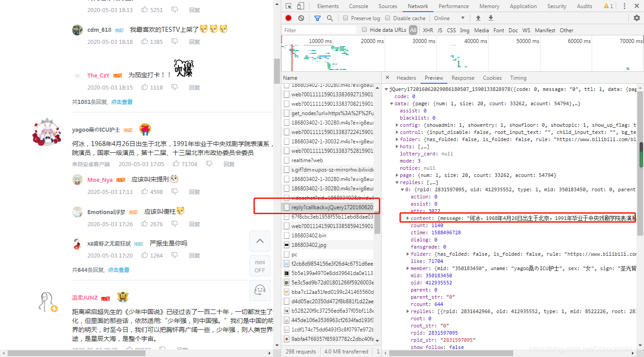Filter requests by JS
The image size is (644, 357).
(440, 30)
